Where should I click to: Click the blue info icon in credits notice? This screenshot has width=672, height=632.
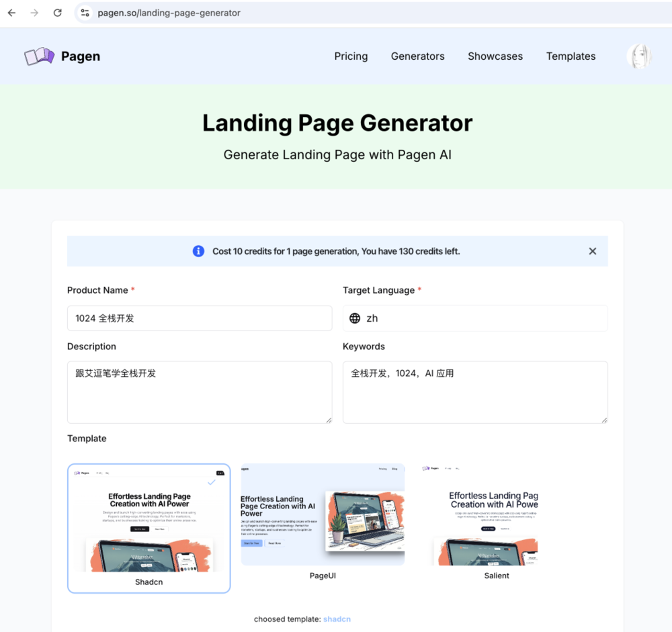(198, 251)
